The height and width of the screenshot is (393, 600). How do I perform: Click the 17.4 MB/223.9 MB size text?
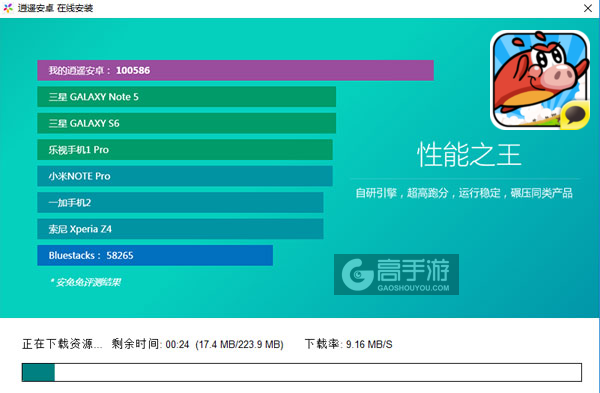240,344
